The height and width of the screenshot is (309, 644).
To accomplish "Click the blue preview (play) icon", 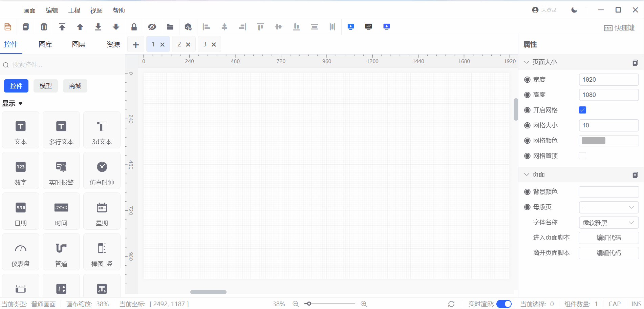I will (x=350, y=27).
